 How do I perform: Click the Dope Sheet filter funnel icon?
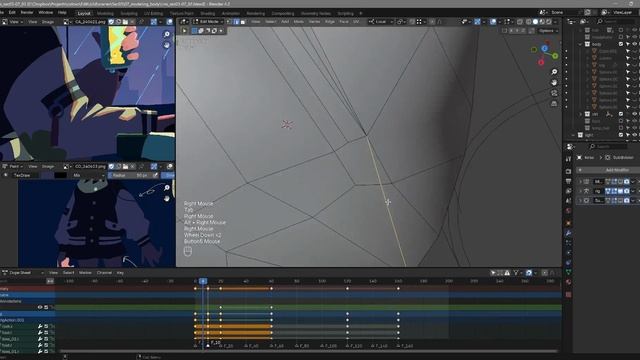[x=516, y=273]
